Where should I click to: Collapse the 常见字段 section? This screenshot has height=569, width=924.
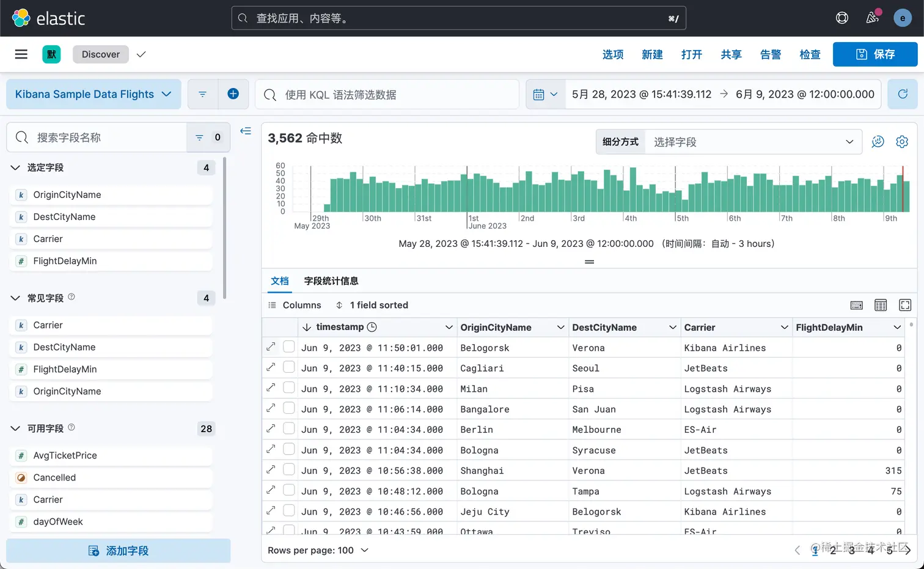click(15, 298)
